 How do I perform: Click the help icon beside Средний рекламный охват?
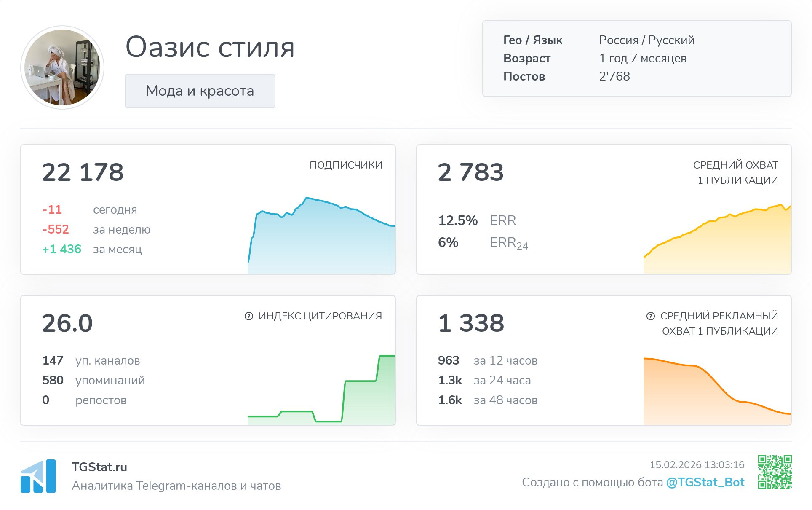(x=651, y=316)
